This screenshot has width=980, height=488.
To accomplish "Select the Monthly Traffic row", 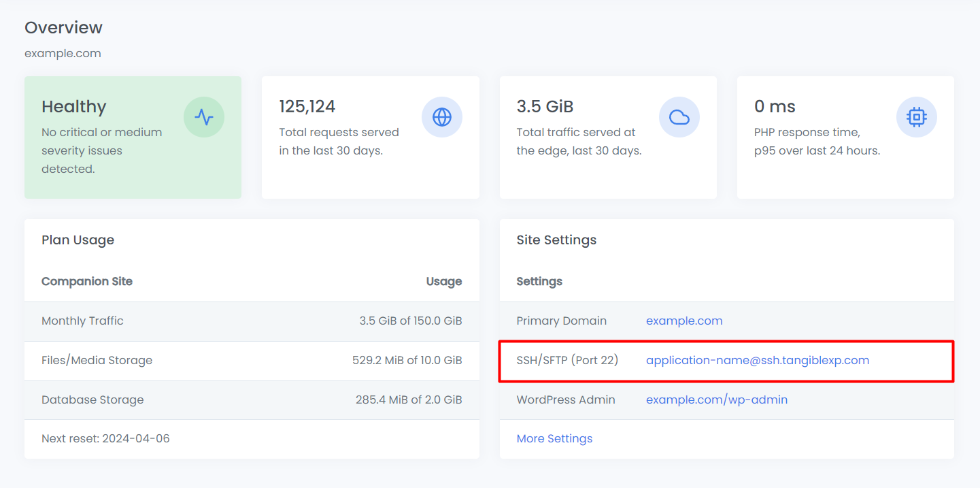I will (x=252, y=321).
